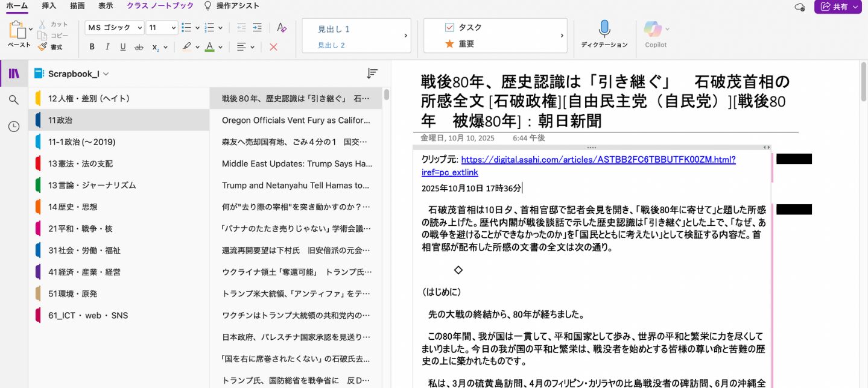Open recent notes with the clock icon
This screenshot has height=388, width=868.
click(14, 127)
